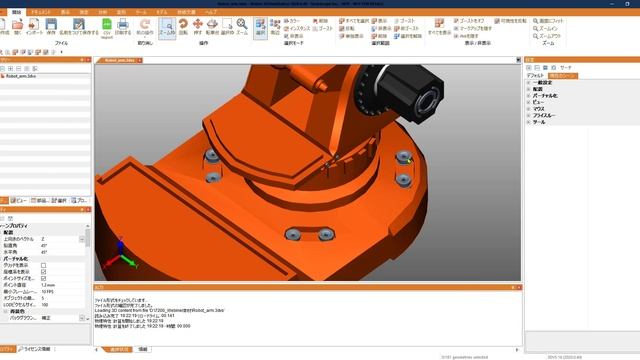Switch to the Robot_arm.3dvs viewport tab
Screen dimensions: 640x360
tap(119, 60)
